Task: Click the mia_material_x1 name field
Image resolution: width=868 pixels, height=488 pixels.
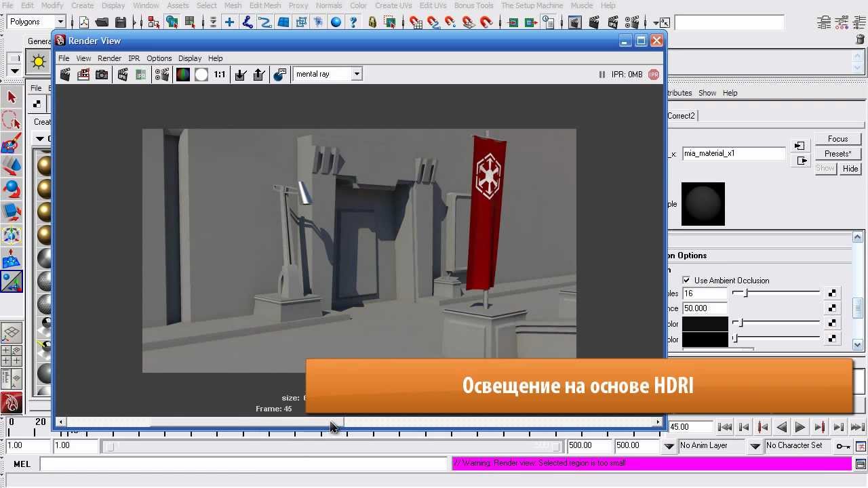Action: [734, 153]
